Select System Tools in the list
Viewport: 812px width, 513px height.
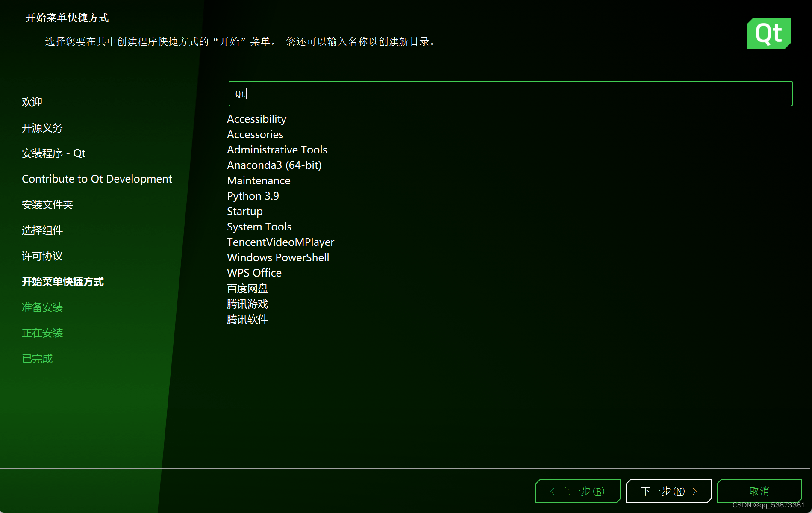[x=259, y=227]
